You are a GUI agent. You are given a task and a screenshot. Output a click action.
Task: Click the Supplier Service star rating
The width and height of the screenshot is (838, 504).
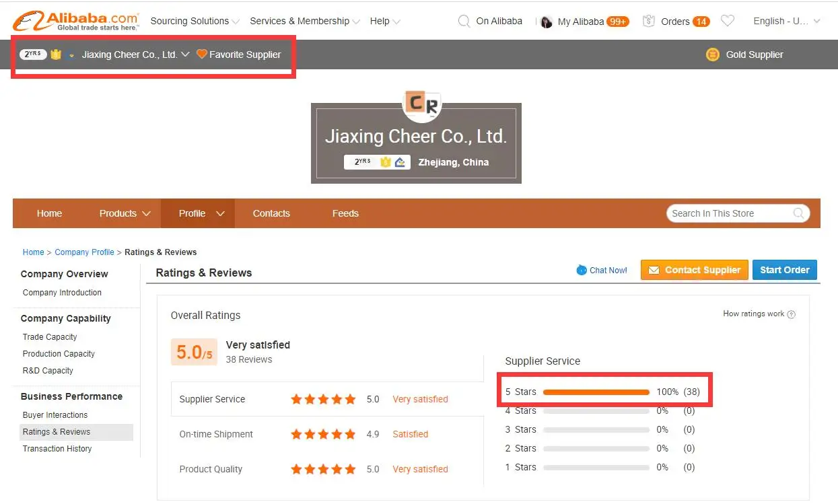click(323, 399)
